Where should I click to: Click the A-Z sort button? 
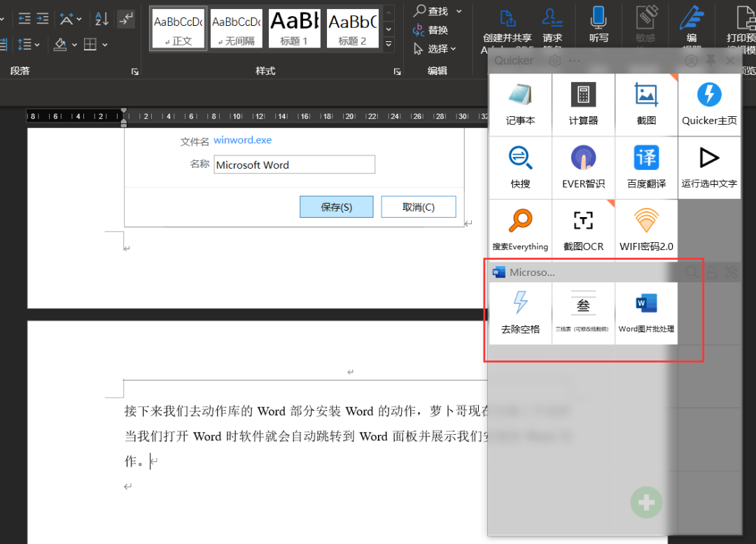click(101, 19)
